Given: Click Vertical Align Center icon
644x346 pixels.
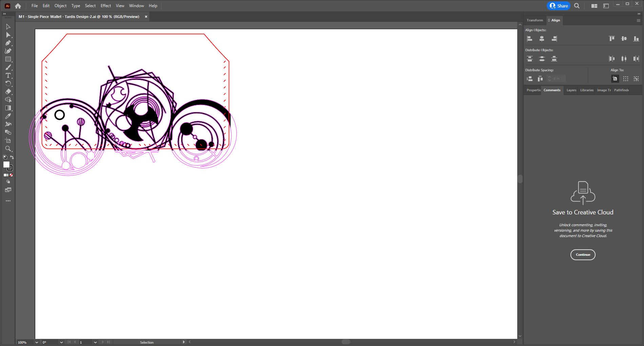Looking at the screenshot, I should pyautogui.click(x=624, y=39).
